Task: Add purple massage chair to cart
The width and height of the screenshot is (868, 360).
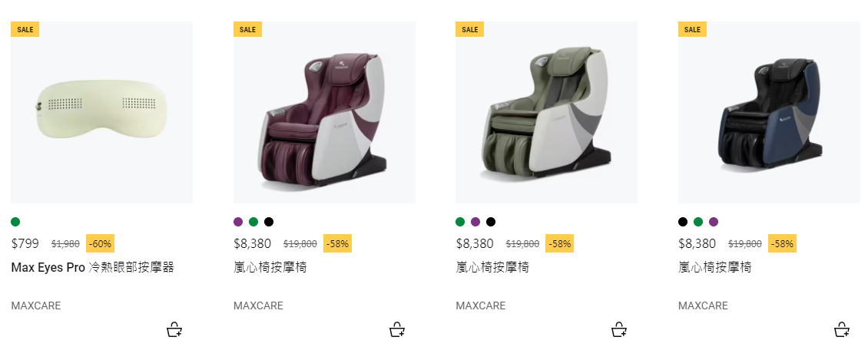Action: 397,329
